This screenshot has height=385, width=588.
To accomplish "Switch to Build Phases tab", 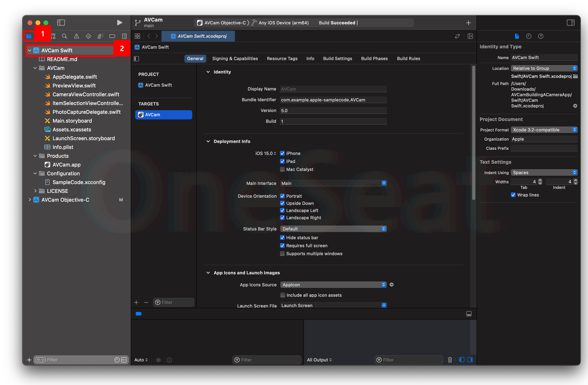I will point(374,59).
